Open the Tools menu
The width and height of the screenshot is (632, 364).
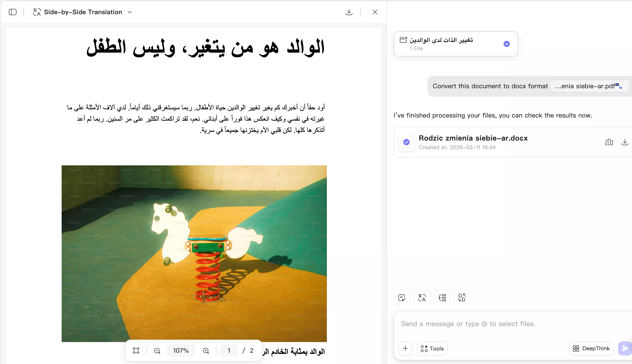(x=432, y=348)
